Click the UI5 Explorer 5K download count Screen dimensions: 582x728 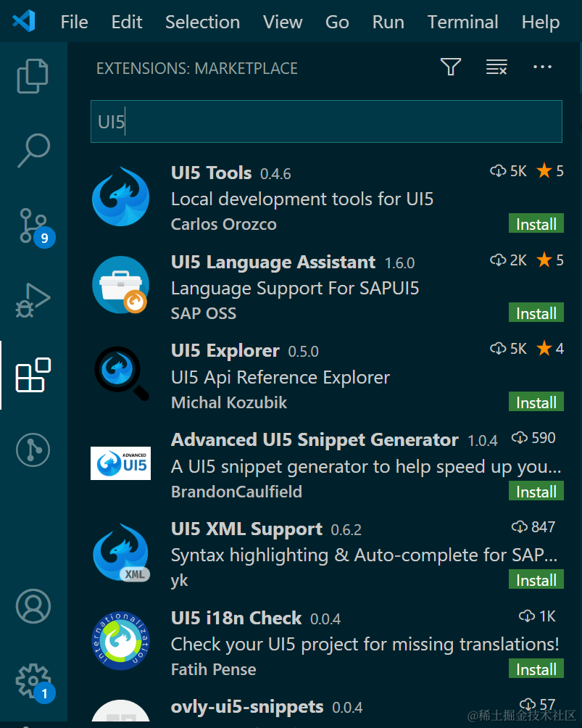click(508, 349)
